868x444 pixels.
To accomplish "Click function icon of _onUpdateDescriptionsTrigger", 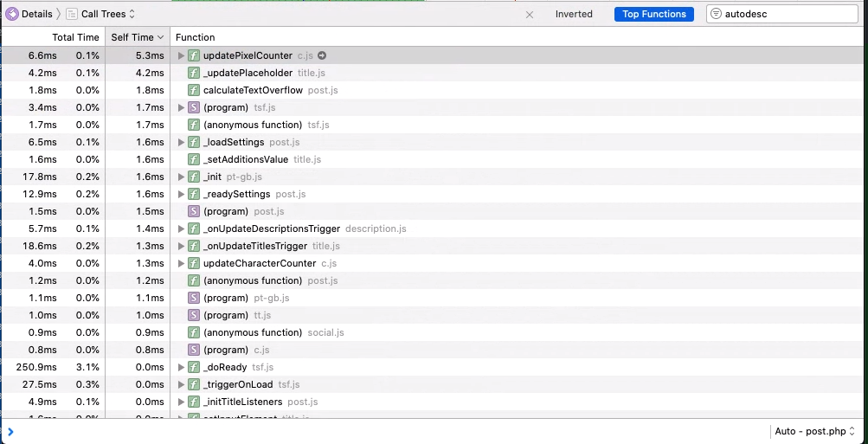I will click(193, 228).
